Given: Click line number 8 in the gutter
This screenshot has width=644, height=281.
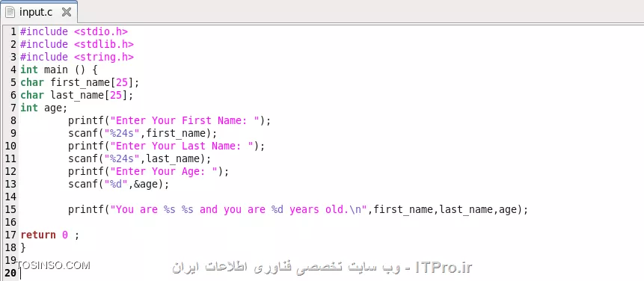Looking at the screenshot, I should coord(13,120).
